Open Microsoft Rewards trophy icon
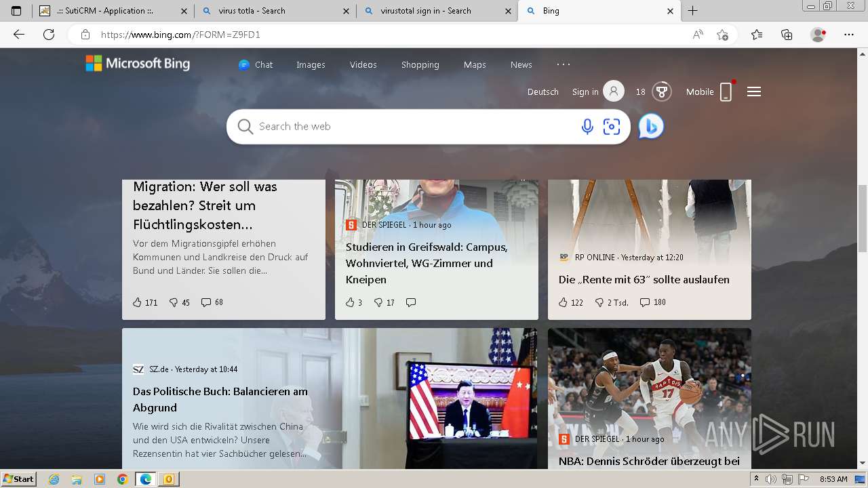 [662, 91]
